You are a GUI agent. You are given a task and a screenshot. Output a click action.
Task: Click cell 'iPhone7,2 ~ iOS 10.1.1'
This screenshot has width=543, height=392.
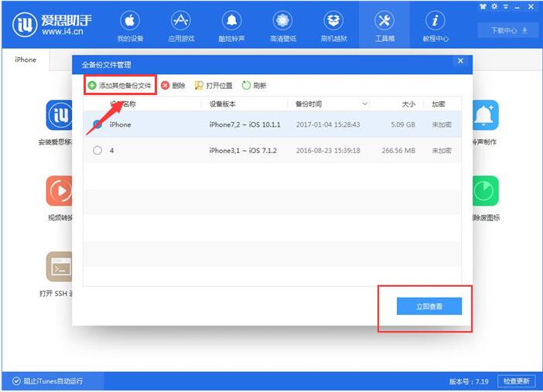click(245, 124)
